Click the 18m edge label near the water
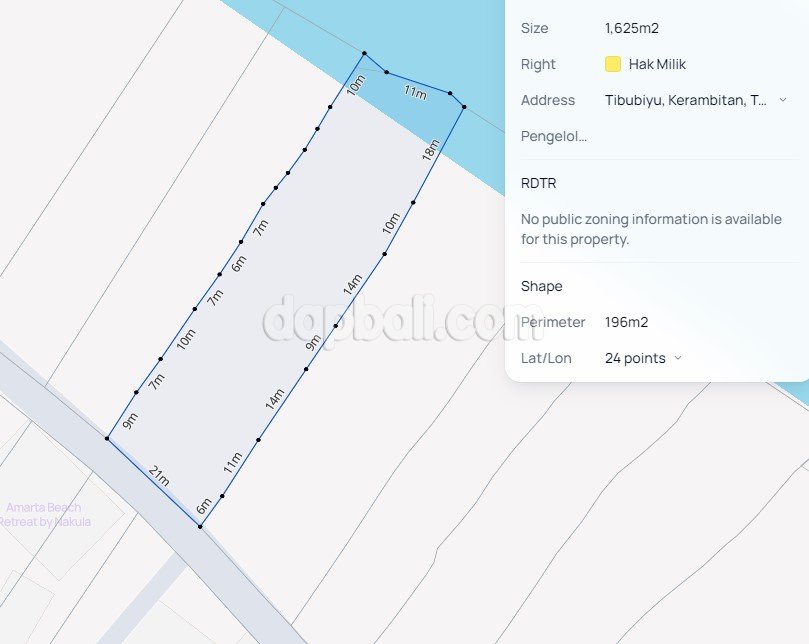The width and height of the screenshot is (809, 644). (x=431, y=151)
